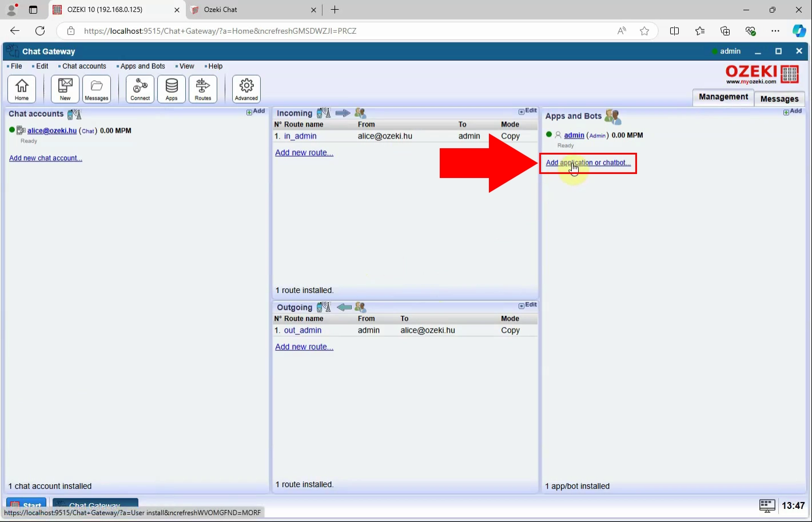Open browser favorites list icon

(x=700, y=31)
